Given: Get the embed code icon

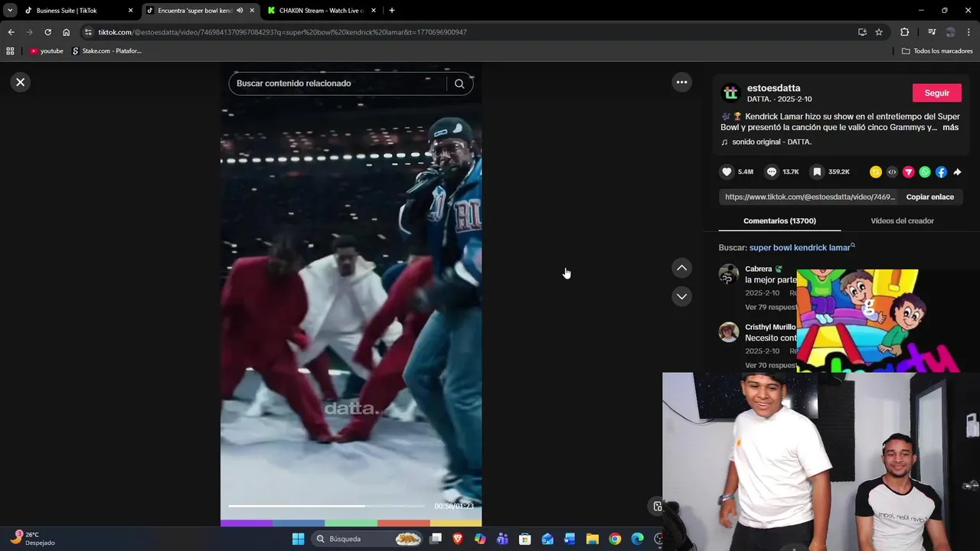Looking at the screenshot, I should tap(892, 172).
